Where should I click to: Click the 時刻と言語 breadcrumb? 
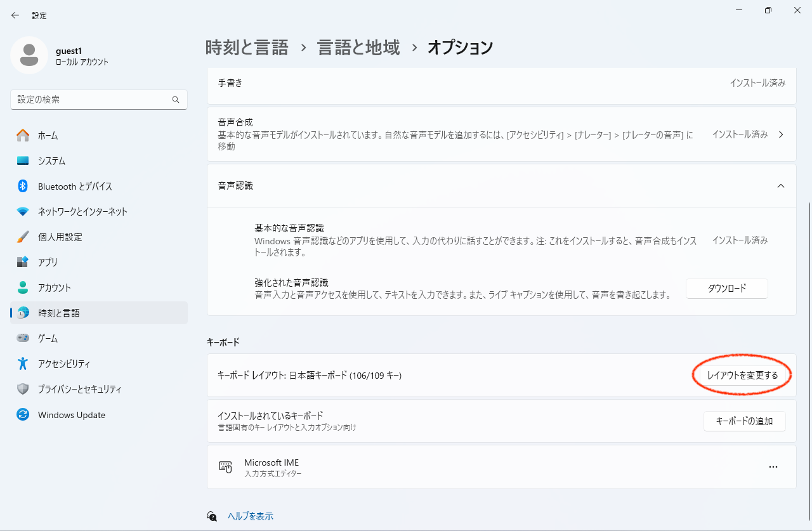(247, 47)
